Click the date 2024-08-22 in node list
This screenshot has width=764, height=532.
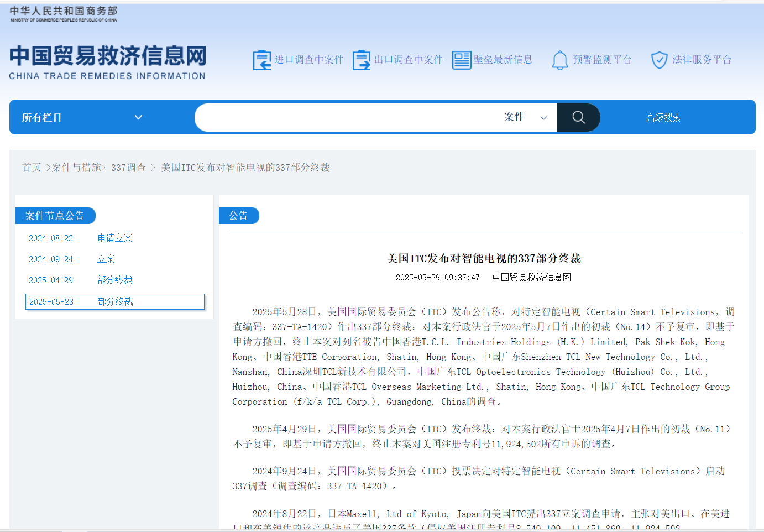[x=51, y=238]
